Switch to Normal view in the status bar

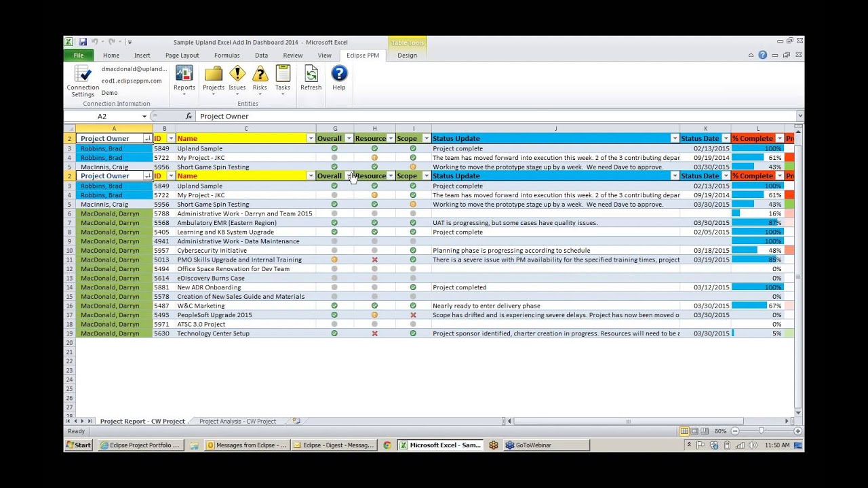point(684,431)
